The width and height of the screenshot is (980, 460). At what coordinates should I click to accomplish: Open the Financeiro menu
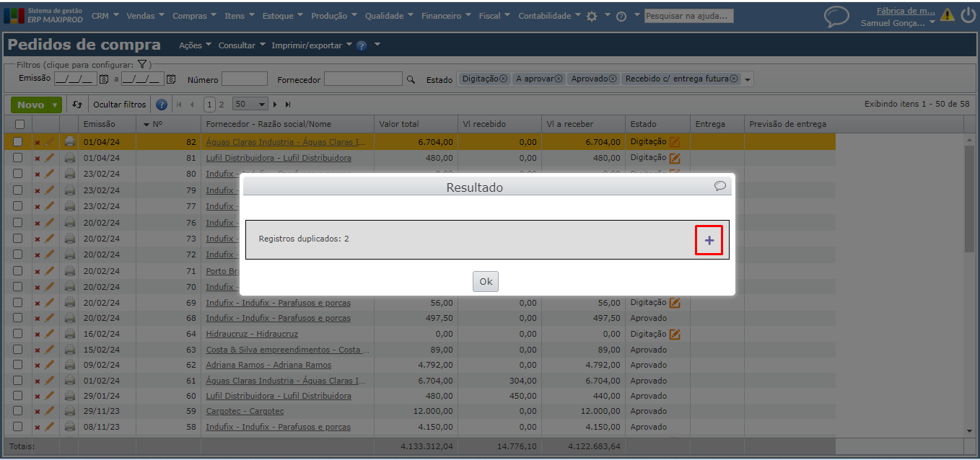coord(446,16)
